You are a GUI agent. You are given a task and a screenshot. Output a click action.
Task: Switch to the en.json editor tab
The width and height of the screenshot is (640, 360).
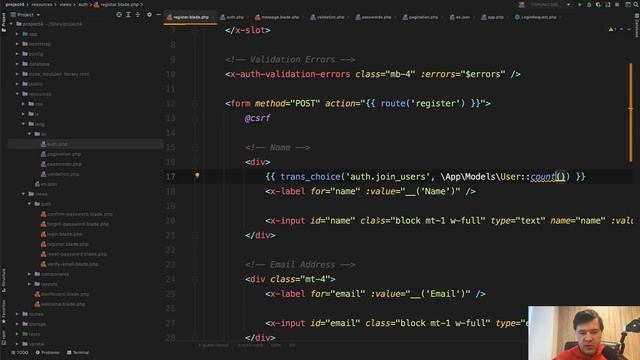coord(461,17)
